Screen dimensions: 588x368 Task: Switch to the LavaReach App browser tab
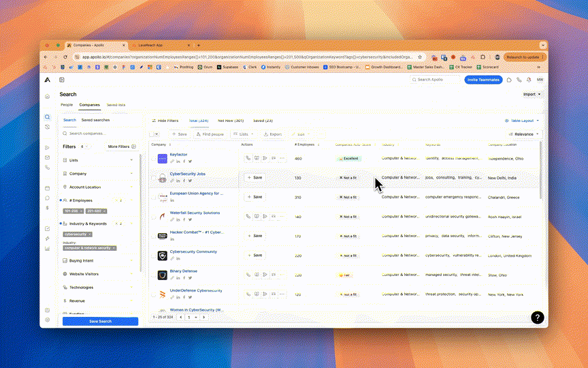pos(163,45)
